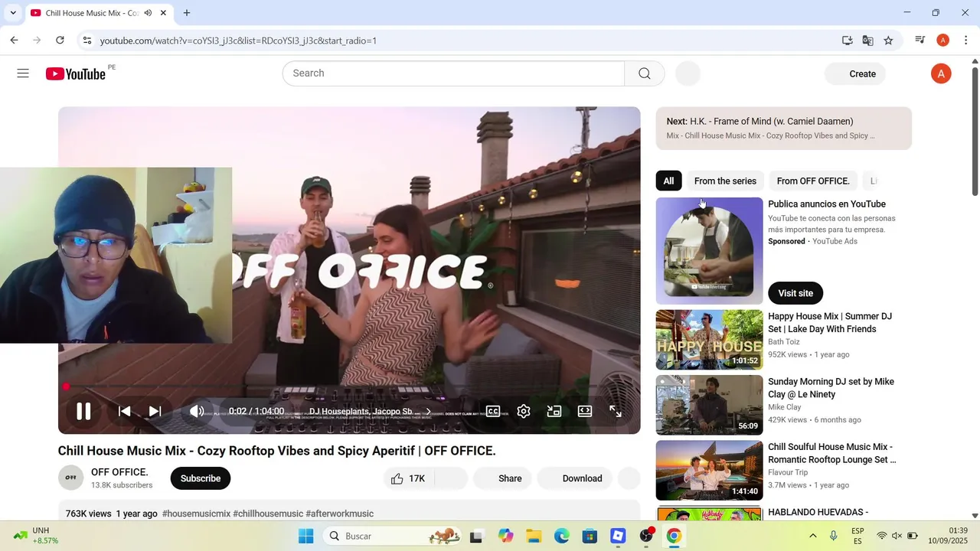Screen dimensions: 980x551
Task: Open Google Translate page icon
Action: (867, 41)
